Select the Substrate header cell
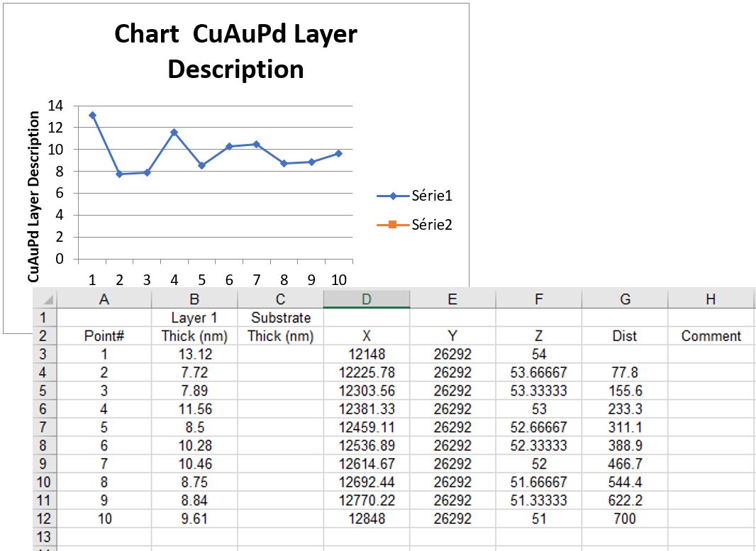 [x=280, y=318]
